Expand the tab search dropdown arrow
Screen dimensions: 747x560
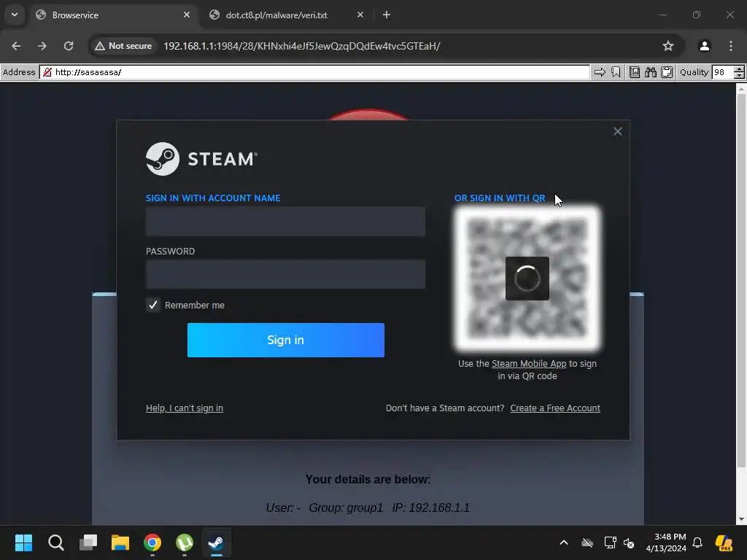click(15, 15)
